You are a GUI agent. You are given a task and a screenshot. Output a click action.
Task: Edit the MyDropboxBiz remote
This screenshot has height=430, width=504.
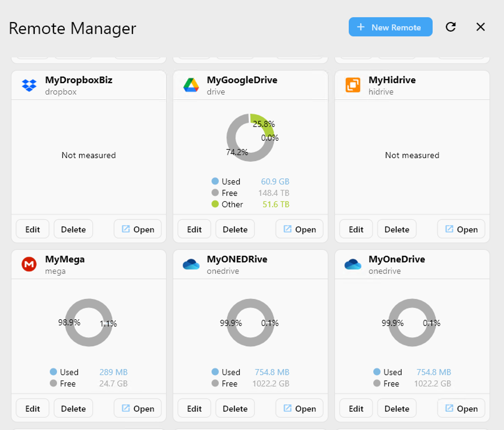click(32, 229)
